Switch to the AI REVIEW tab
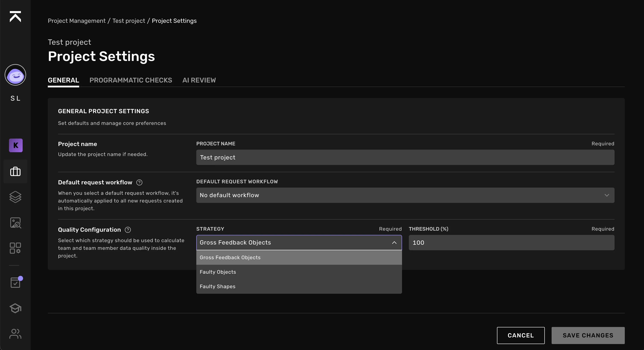The height and width of the screenshot is (350, 644). pos(199,80)
